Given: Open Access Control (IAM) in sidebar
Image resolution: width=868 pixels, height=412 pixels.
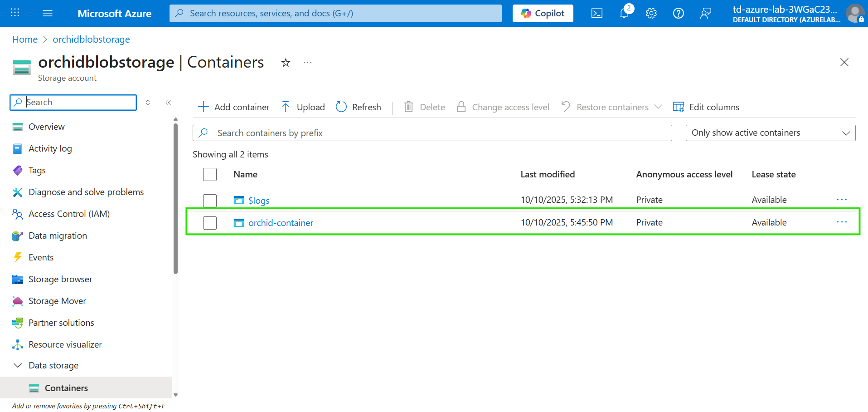Looking at the screenshot, I should [x=69, y=214].
